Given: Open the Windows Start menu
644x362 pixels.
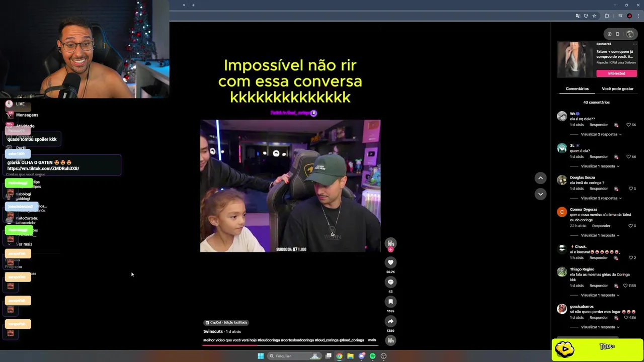Looking at the screenshot, I should pos(261,356).
